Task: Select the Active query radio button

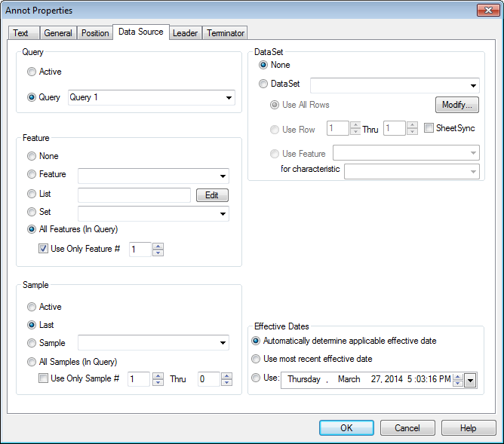Action: [32, 72]
